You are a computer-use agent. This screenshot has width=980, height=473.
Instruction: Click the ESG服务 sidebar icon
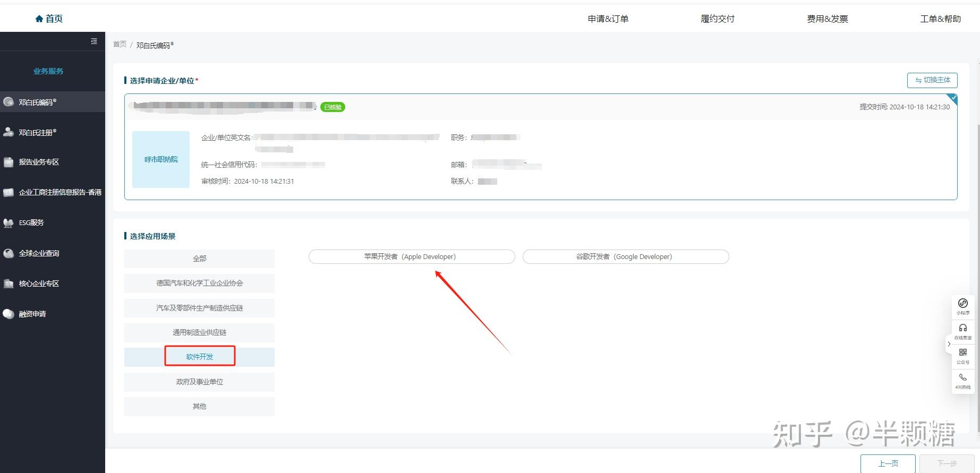pyautogui.click(x=8, y=223)
